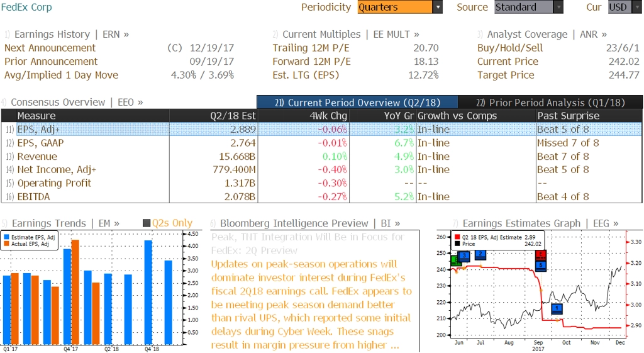Click the Avg/Implied move value 4.30% / 3.69%
Viewport: 644px width, 353px height.
tap(203, 75)
